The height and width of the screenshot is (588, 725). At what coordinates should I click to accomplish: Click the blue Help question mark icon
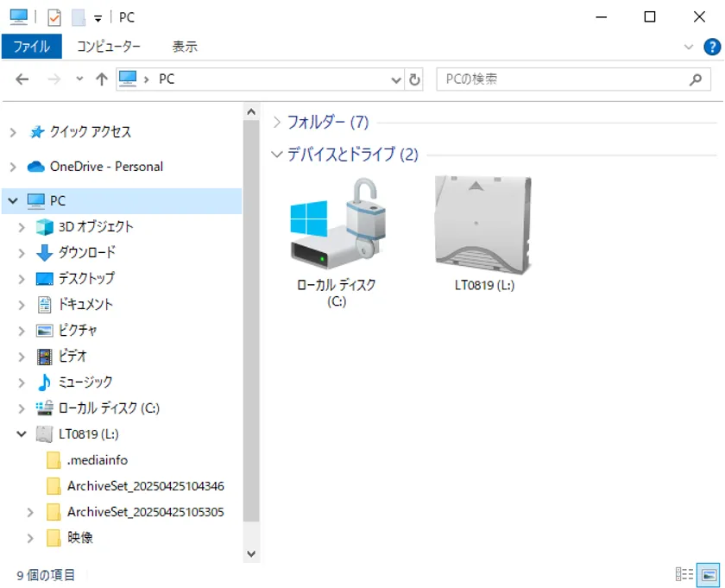coord(712,47)
